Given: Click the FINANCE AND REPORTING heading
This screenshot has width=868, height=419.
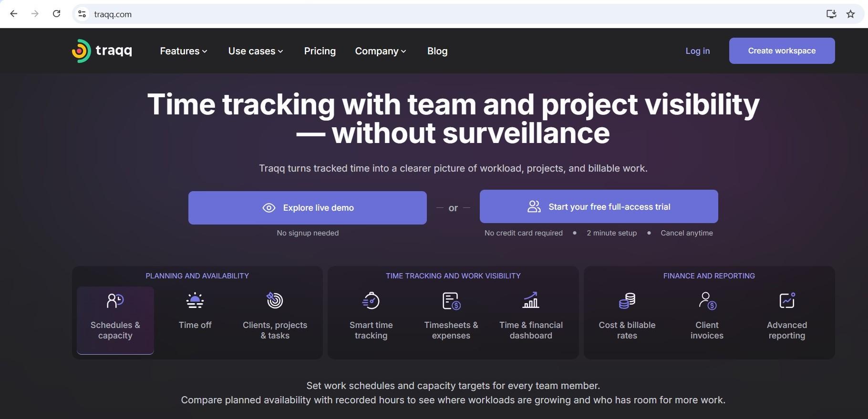Looking at the screenshot, I should point(709,276).
